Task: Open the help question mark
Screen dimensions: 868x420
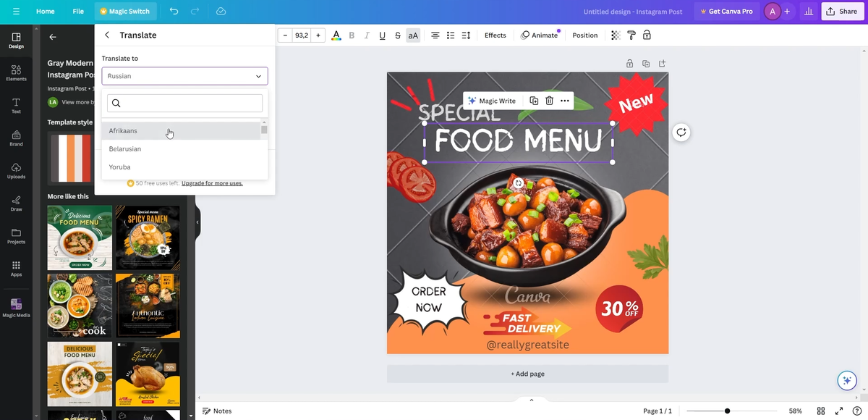Action: click(x=856, y=411)
